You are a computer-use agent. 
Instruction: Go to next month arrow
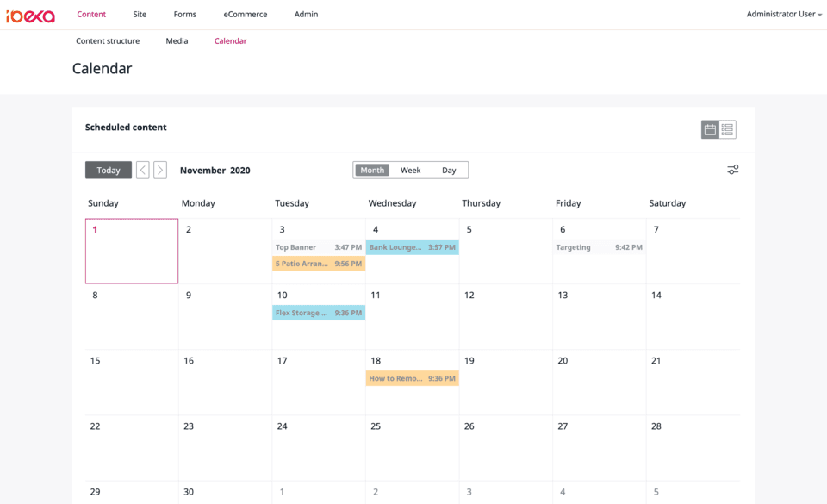[x=160, y=171]
